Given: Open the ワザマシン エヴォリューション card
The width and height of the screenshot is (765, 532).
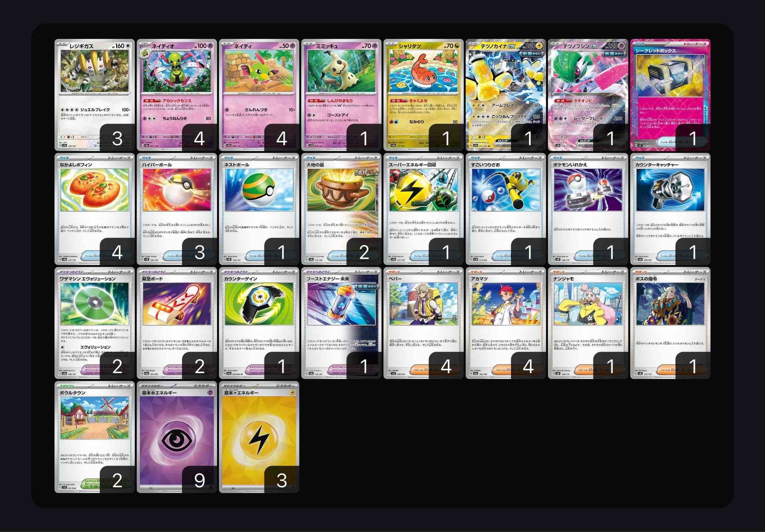Looking at the screenshot, I should pos(95,323).
